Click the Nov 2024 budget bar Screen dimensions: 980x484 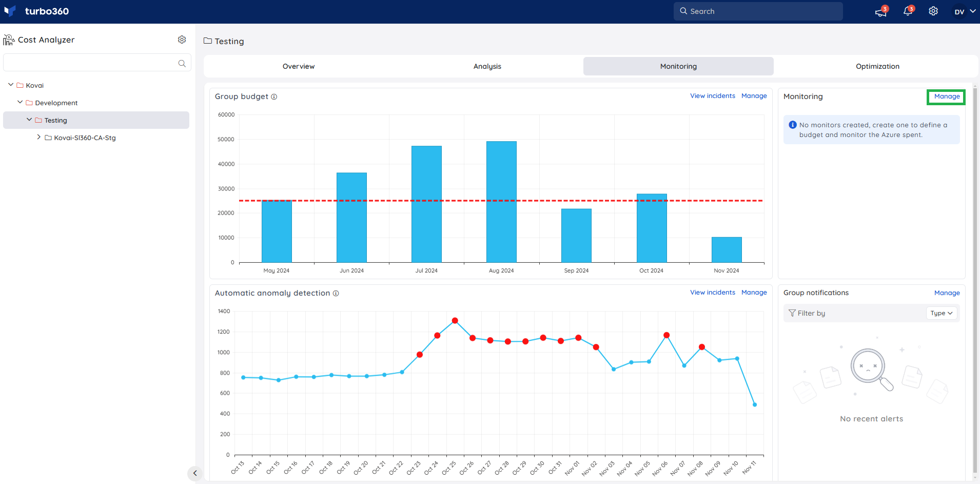pyautogui.click(x=727, y=250)
